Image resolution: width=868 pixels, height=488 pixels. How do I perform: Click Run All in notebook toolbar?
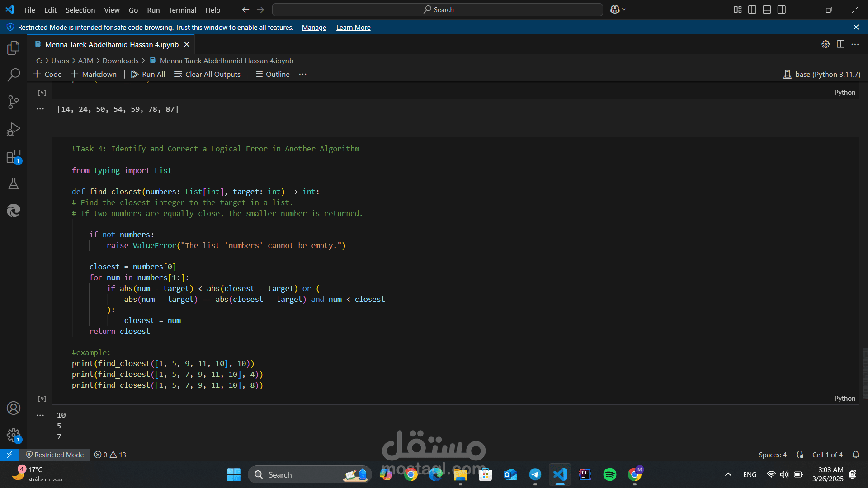148,74
